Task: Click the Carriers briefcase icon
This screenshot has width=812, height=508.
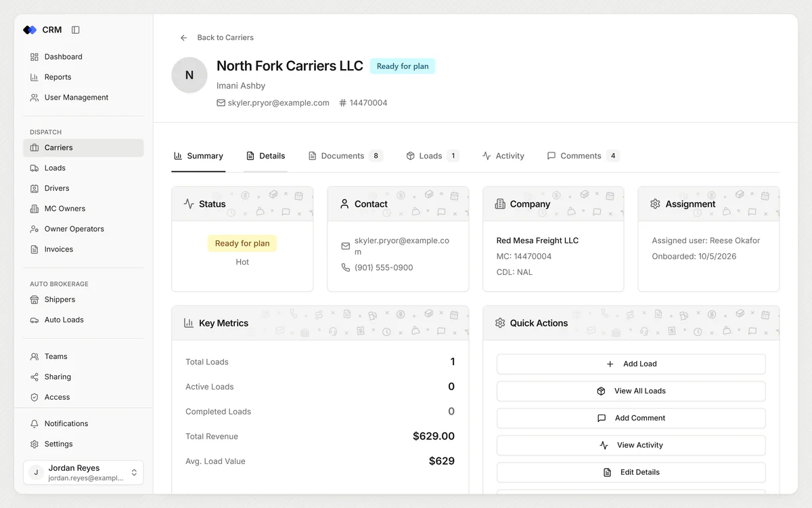Action: 35,148
